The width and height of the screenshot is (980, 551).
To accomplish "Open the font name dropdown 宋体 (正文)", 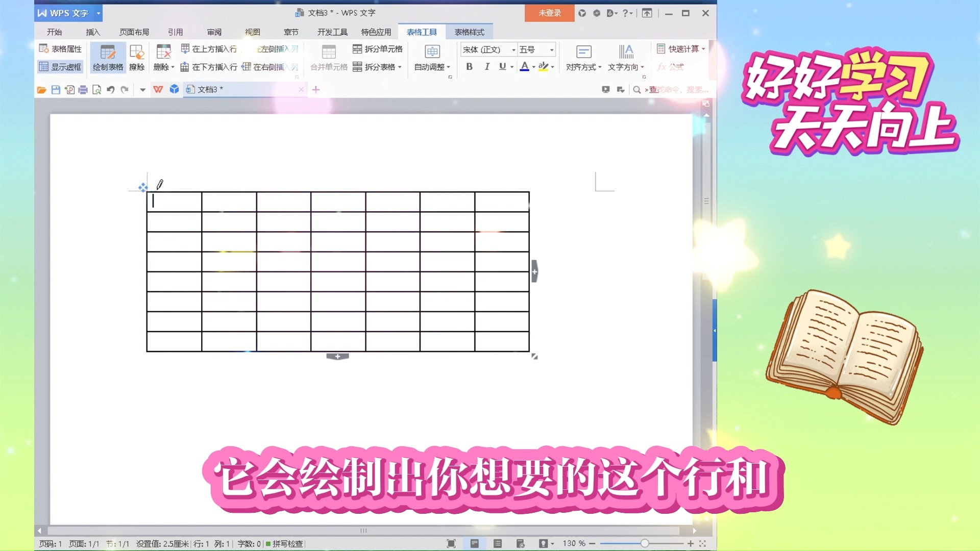I will [513, 49].
